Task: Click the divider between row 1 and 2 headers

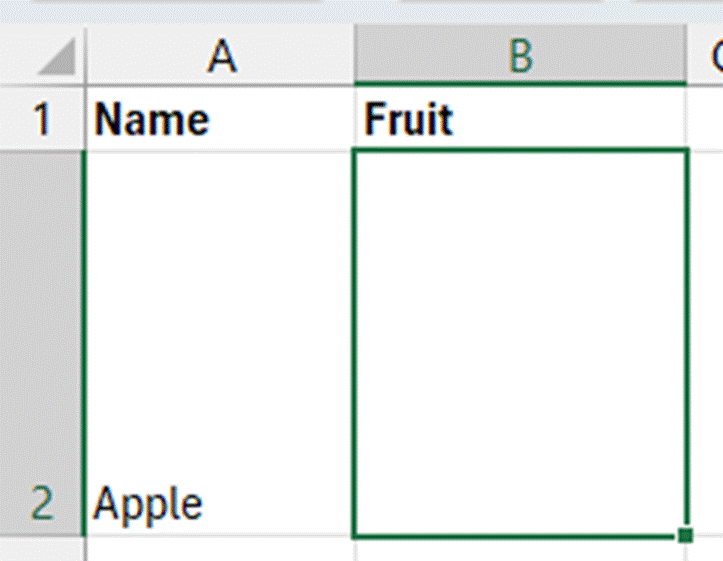Action: [42, 150]
